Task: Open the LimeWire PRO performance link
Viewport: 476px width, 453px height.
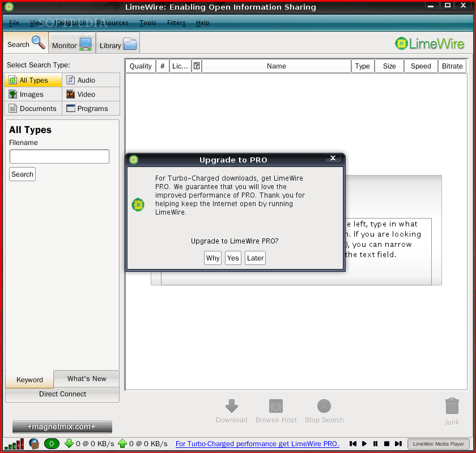Action: tap(257, 444)
